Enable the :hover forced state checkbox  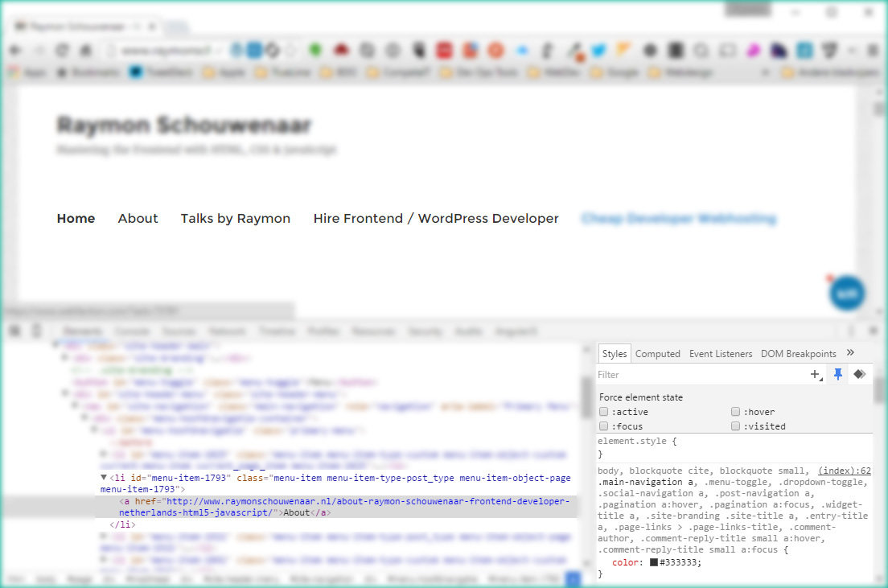tap(735, 412)
